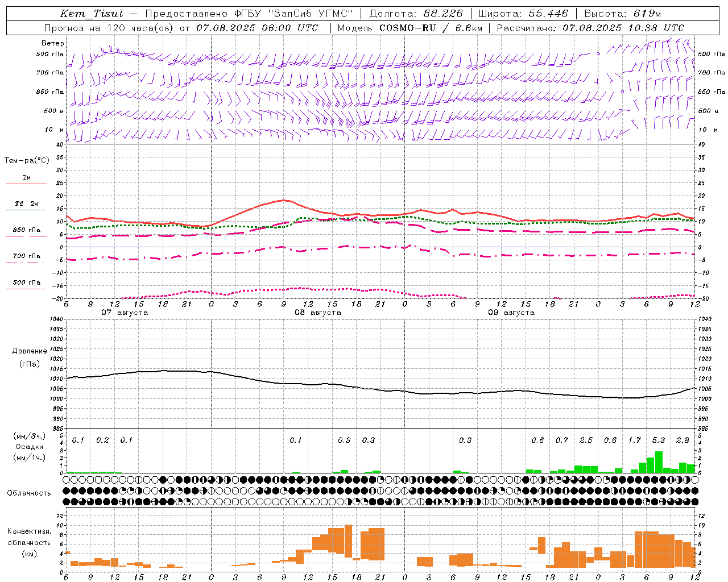Select the Высота: 619м value
728x582 pixels.
pyautogui.click(x=622, y=14)
